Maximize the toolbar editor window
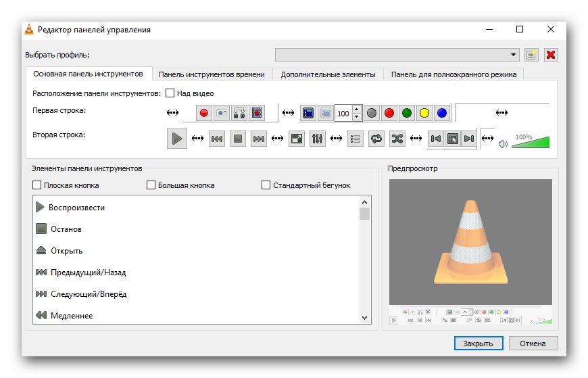Viewport: 588px width, 378px height. click(520, 29)
